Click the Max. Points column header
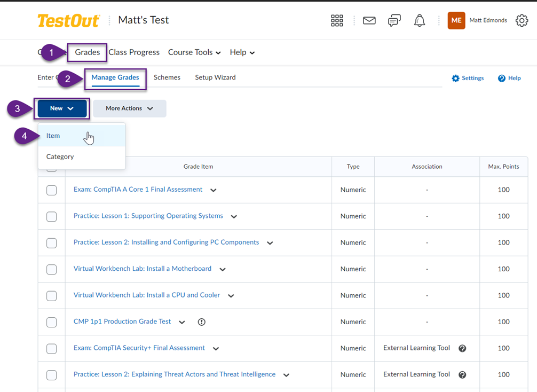The height and width of the screenshot is (392, 537). click(503, 167)
